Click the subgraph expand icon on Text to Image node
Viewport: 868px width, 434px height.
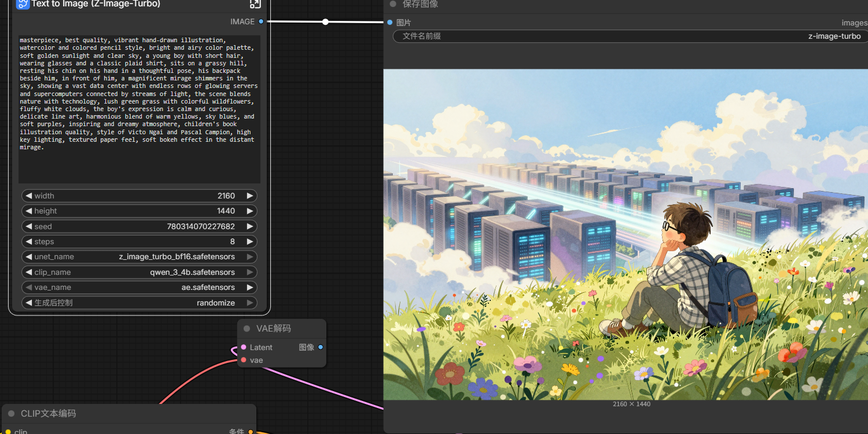coord(255,3)
